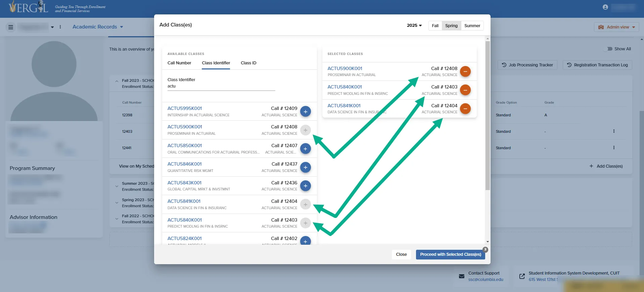Close the Add Class(es) dialog

(x=401, y=254)
